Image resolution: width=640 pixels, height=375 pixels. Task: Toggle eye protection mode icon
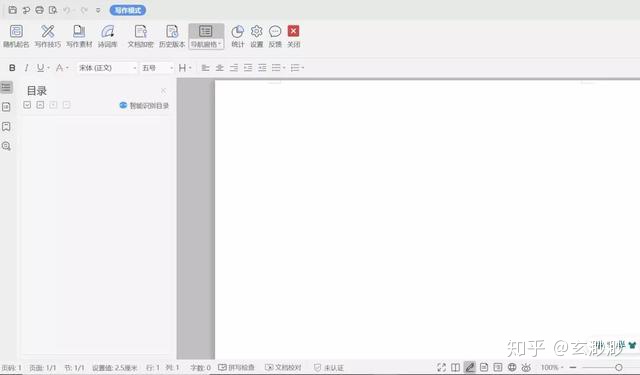(526, 367)
